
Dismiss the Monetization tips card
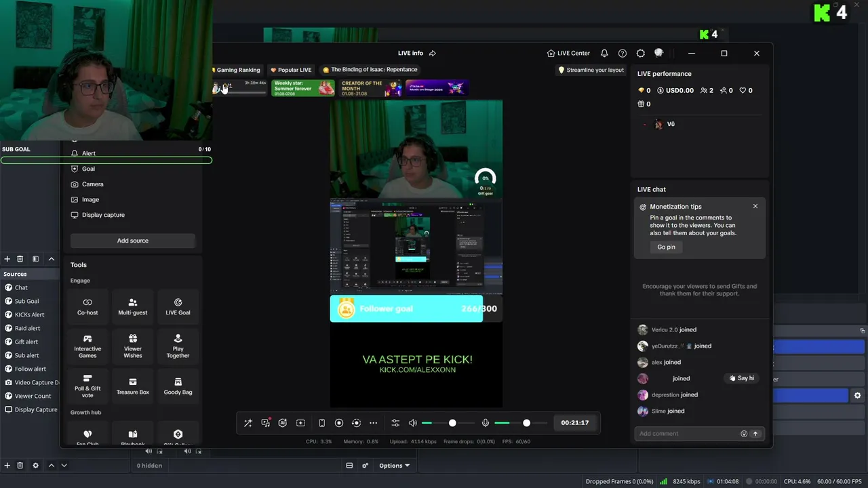pyautogui.click(x=755, y=206)
